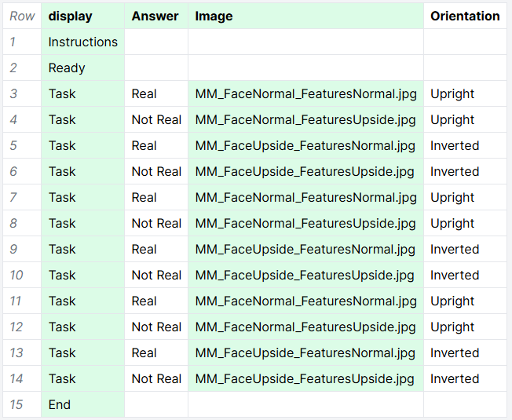Viewport: 512px width, 420px height.
Task: Click the 'Inverted' cell in row 10
Action: coord(465,275)
